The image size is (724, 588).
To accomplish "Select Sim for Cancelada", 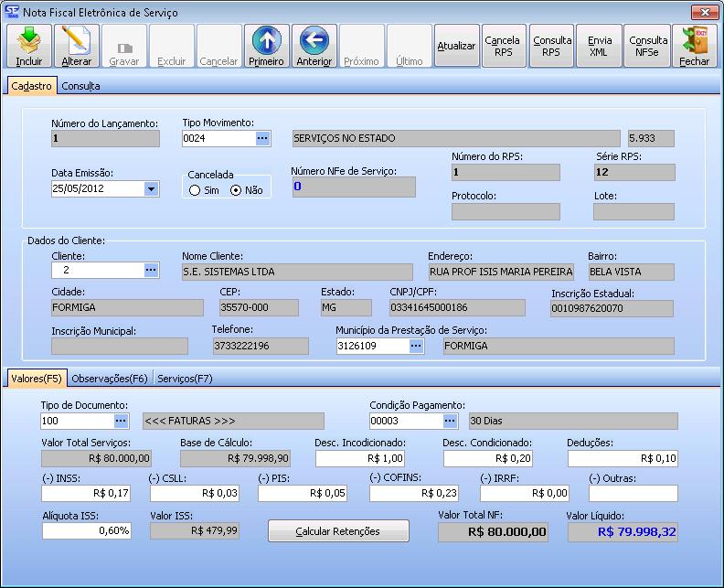I will tap(195, 190).
